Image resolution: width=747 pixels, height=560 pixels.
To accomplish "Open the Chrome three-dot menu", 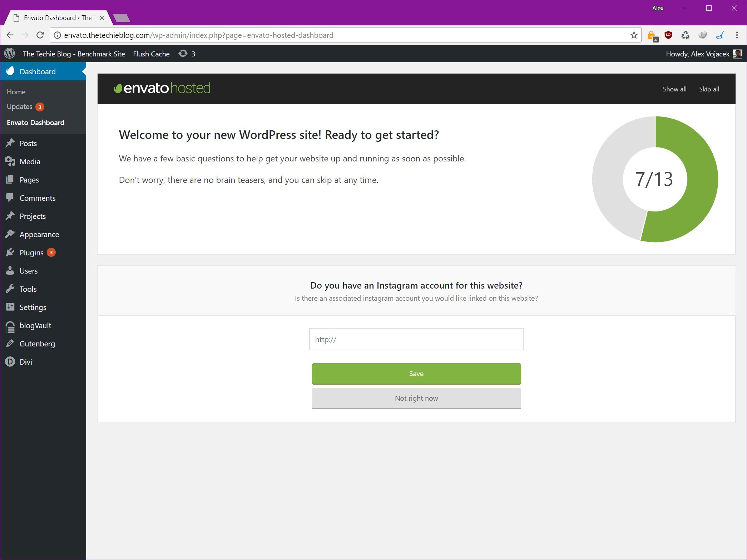I will point(737,35).
